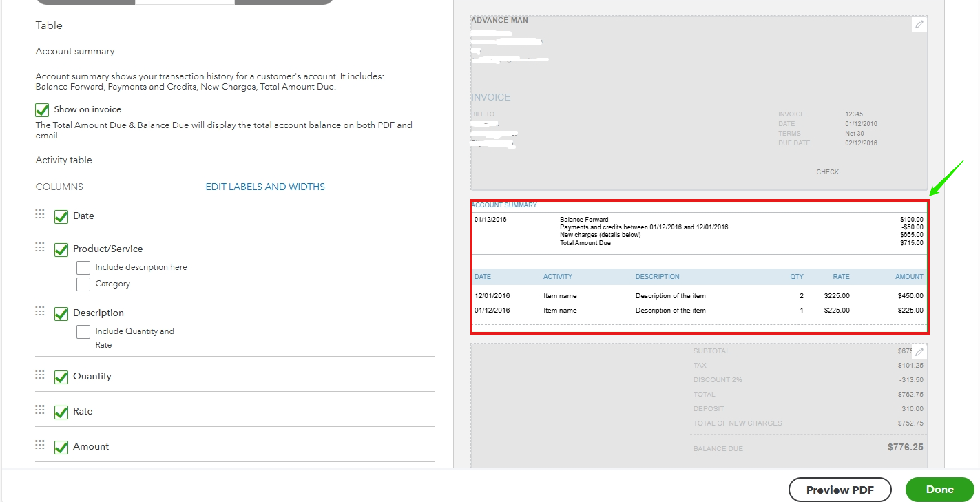Click the Preview PDF button
The width and height of the screenshot is (980, 502).
pyautogui.click(x=840, y=490)
